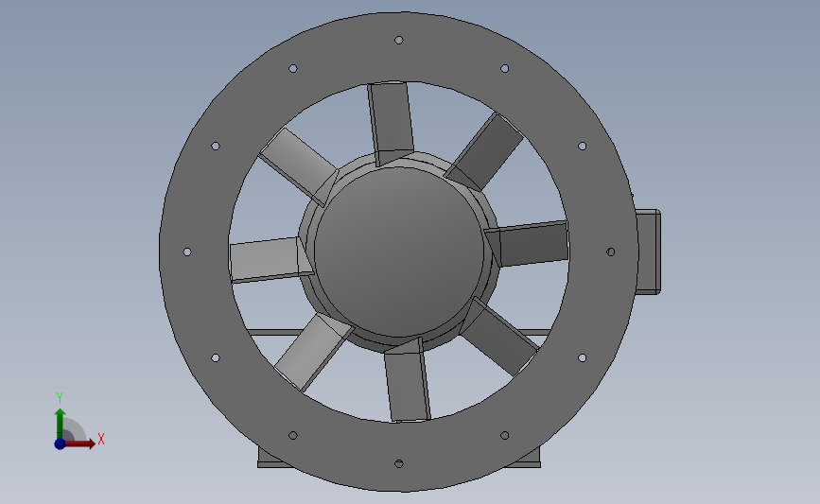
Task: Select the horizontal support bar behind the blades
Action: [x=272, y=333]
